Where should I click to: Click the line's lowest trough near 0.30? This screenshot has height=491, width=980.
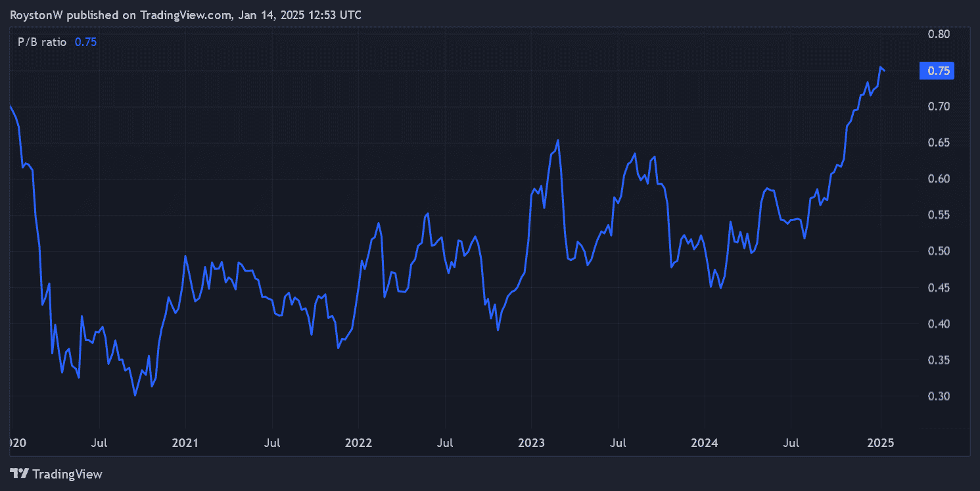pyautogui.click(x=135, y=395)
